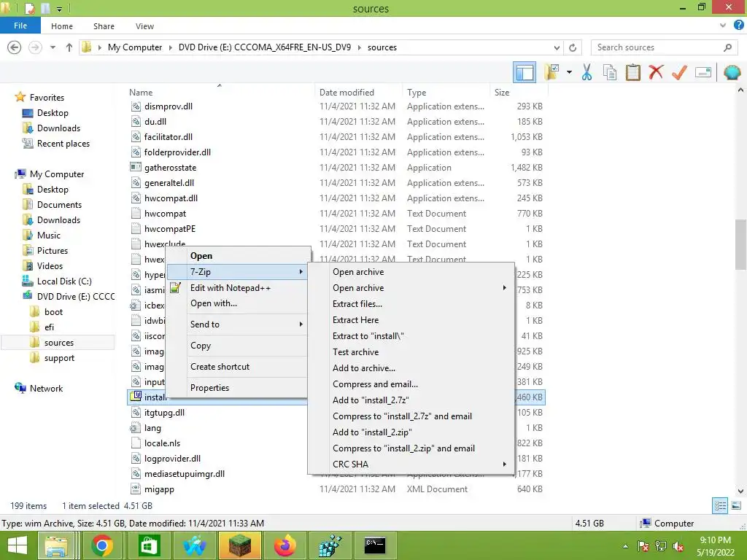Viewport: 747px width, 560px height.
Task: Click the muted volume tray icon
Action: [x=678, y=546]
